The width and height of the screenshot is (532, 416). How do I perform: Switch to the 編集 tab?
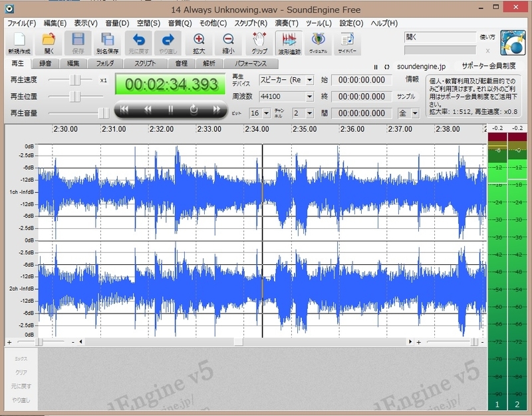(73, 63)
